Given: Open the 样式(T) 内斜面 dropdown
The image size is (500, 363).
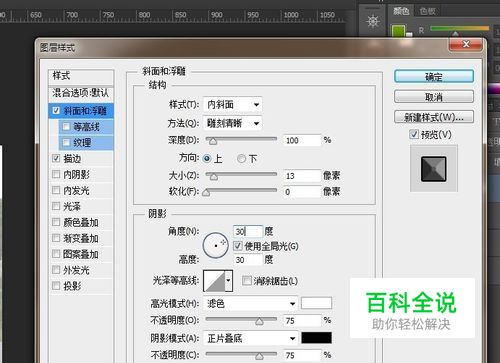Looking at the screenshot, I should [x=232, y=105].
